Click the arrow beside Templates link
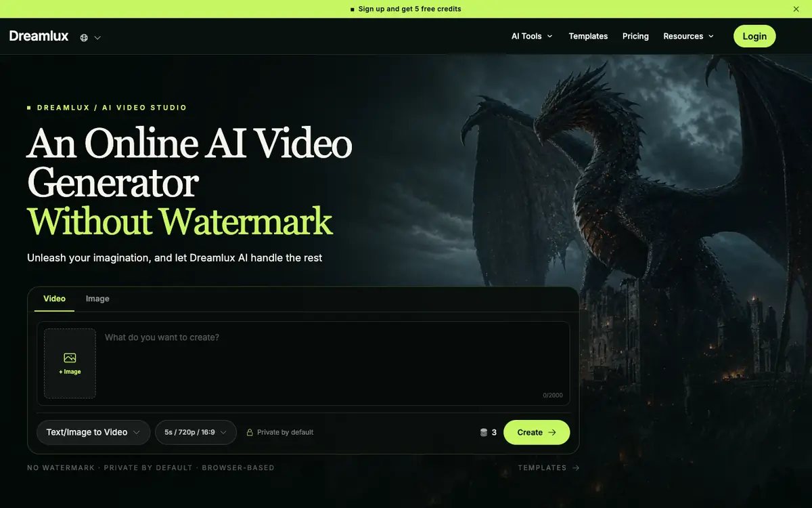 tap(575, 467)
